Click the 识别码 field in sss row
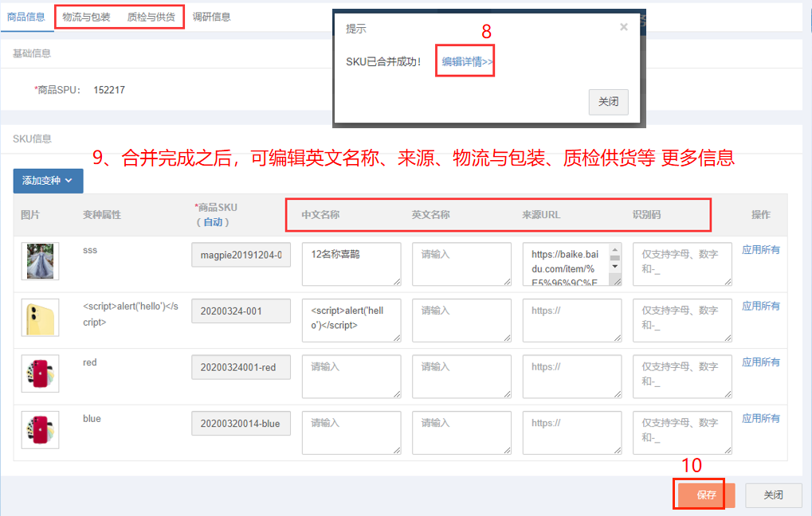The height and width of the screenshot is (516, 812). pos(682,264)
